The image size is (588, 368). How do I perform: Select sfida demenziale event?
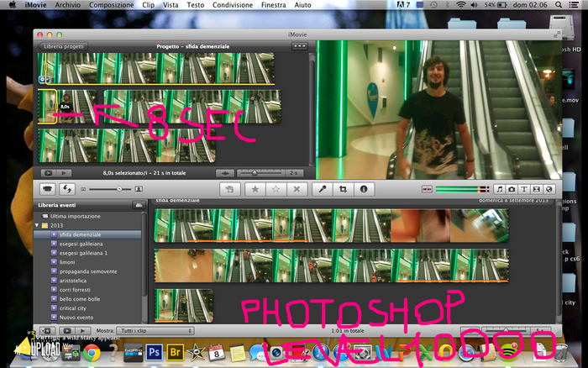[x=87, y=234]
